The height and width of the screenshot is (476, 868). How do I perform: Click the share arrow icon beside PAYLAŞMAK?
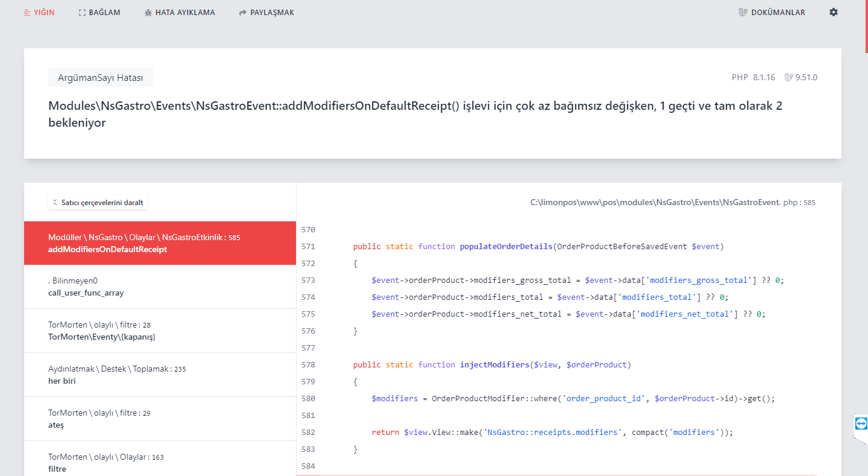pos(241,11)
